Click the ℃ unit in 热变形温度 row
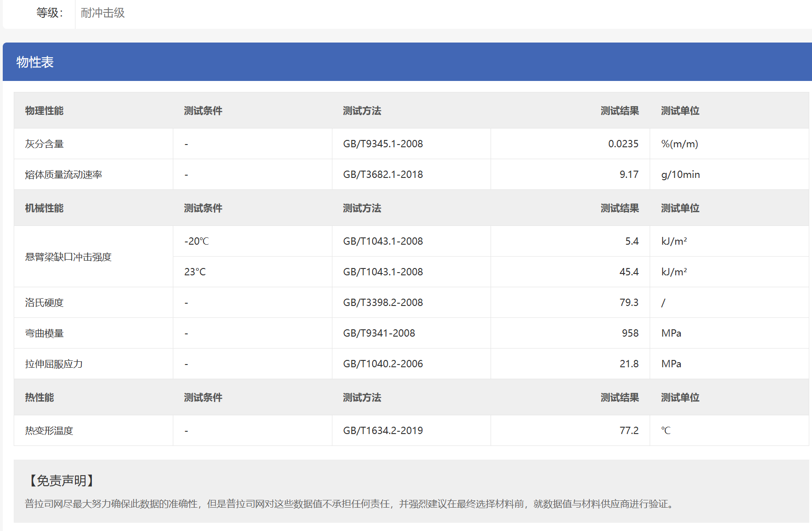 [666, 430]
